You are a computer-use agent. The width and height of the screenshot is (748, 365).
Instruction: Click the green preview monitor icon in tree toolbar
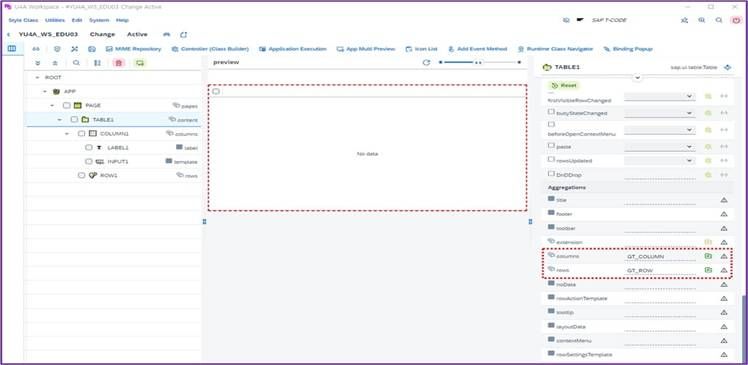(140, 63)
